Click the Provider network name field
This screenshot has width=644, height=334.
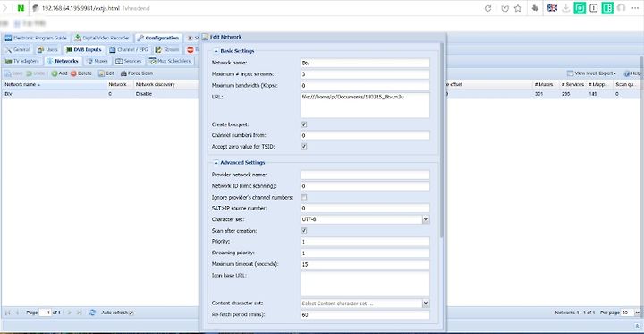coord(365,175)
